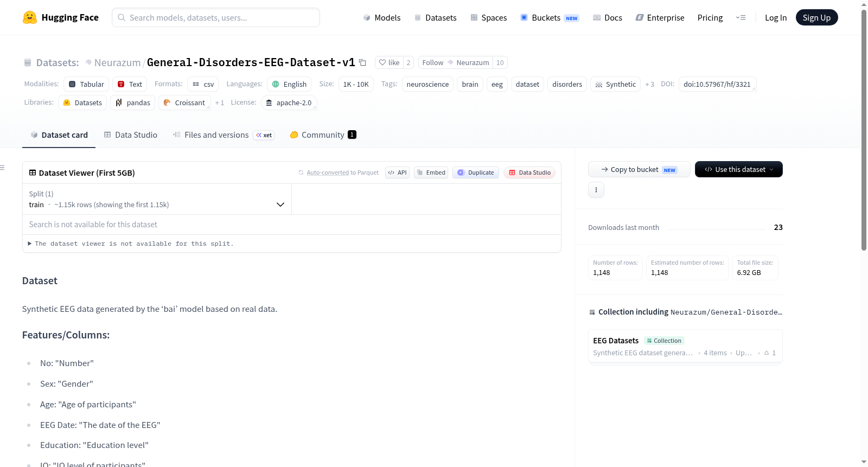Open the Spaces navigation link
868x467 pixels.
(488, 17)
